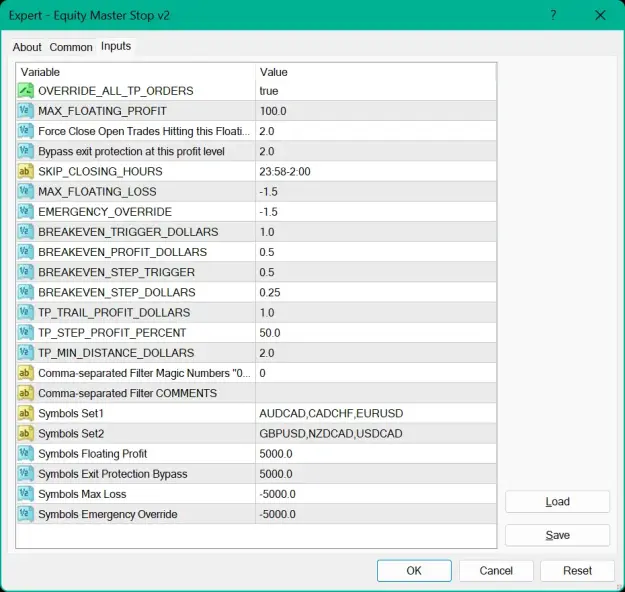Edit OVERRIDE_ALL_TP_ORDERS value true

[x=376, y=91]
